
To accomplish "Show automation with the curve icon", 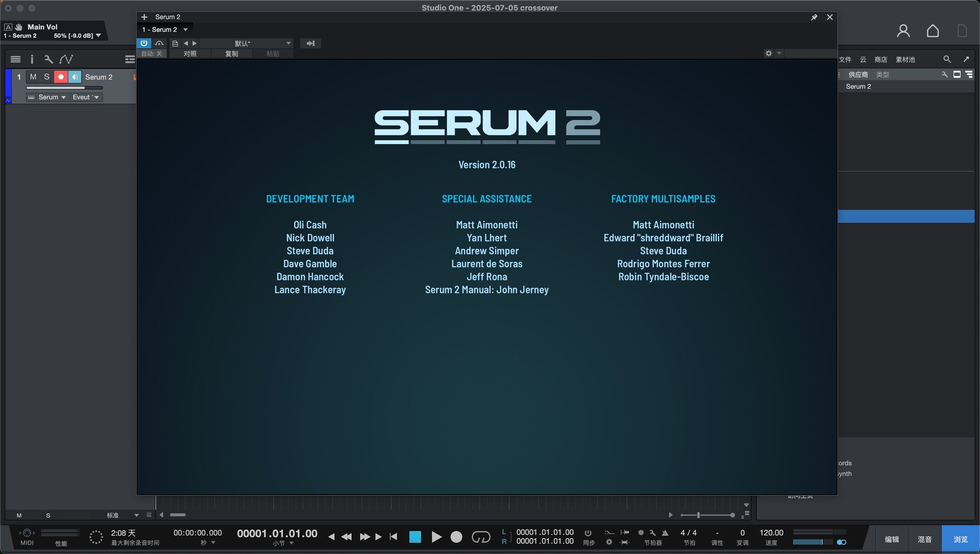I will pos(66,59).
